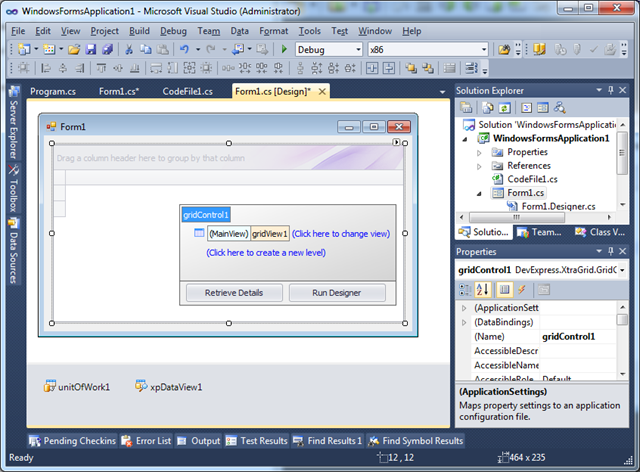Switch to the Form1.cs* code tab
The width and height of the screenshot is (640, 472).
pyautogui.click(x=119, y=91)
